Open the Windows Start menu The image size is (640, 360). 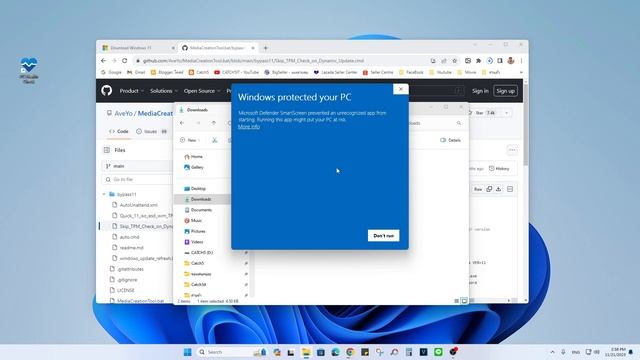187,352
